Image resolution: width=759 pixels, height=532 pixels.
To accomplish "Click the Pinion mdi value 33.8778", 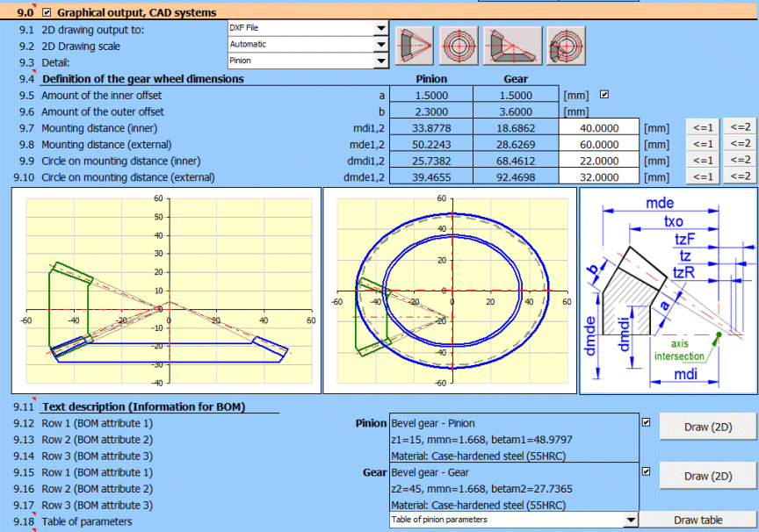I will 431,128.
